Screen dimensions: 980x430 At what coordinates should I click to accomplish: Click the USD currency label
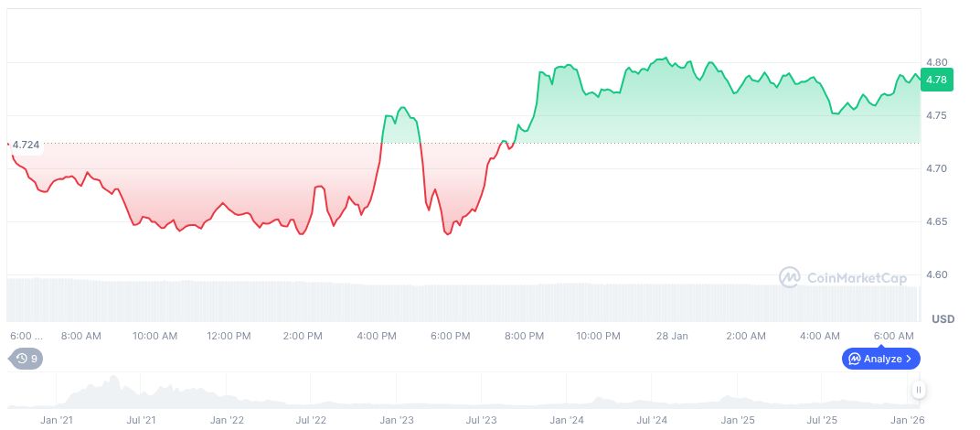click(943, 319)
